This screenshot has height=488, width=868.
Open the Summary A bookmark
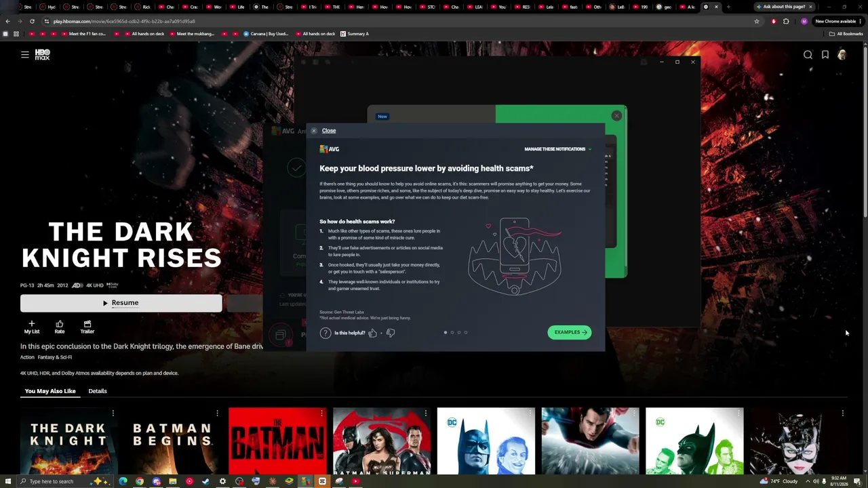coord(355,34)
